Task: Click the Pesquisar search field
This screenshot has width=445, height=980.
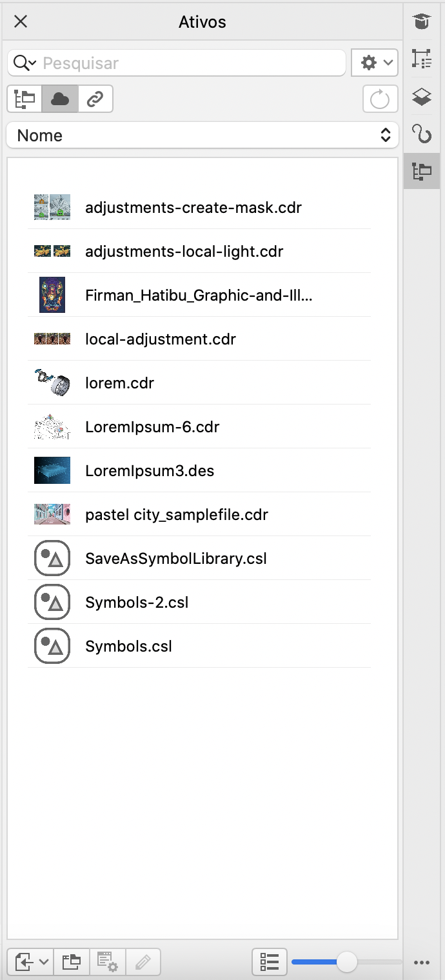Action: (190, 63)
